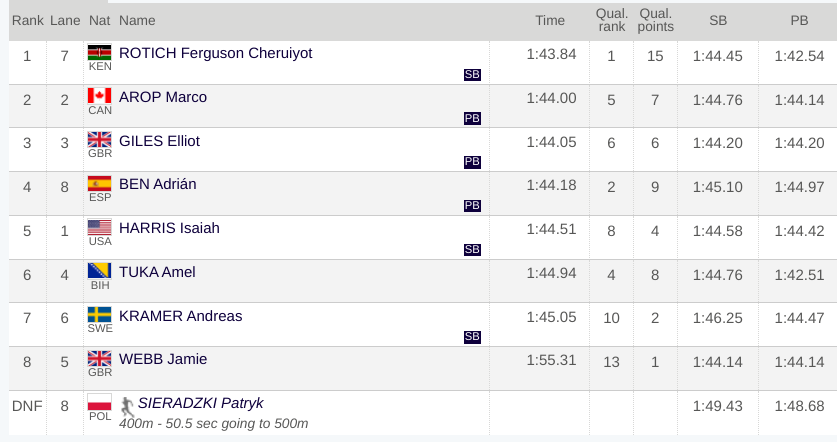Click the PB badge in AROP Marco's row

tap(472, 119)
